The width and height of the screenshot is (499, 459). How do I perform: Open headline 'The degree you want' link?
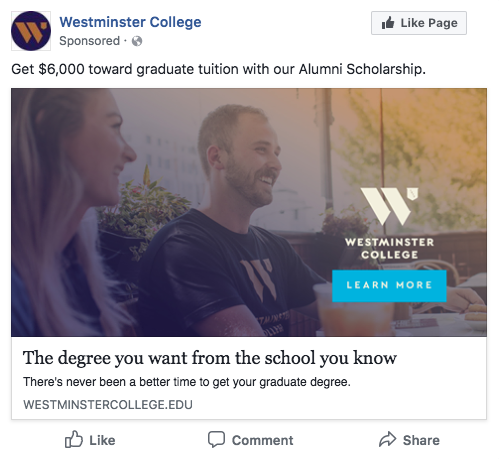210,358
